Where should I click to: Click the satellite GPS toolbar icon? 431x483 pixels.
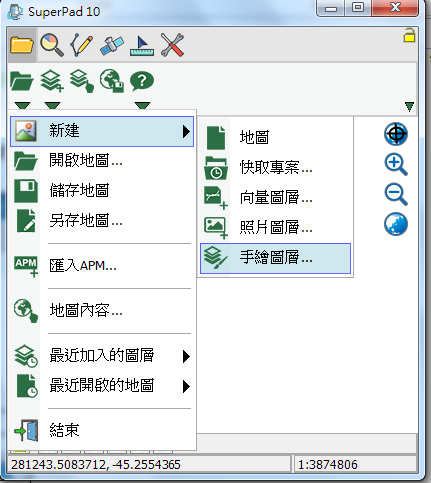click(112, 45)
